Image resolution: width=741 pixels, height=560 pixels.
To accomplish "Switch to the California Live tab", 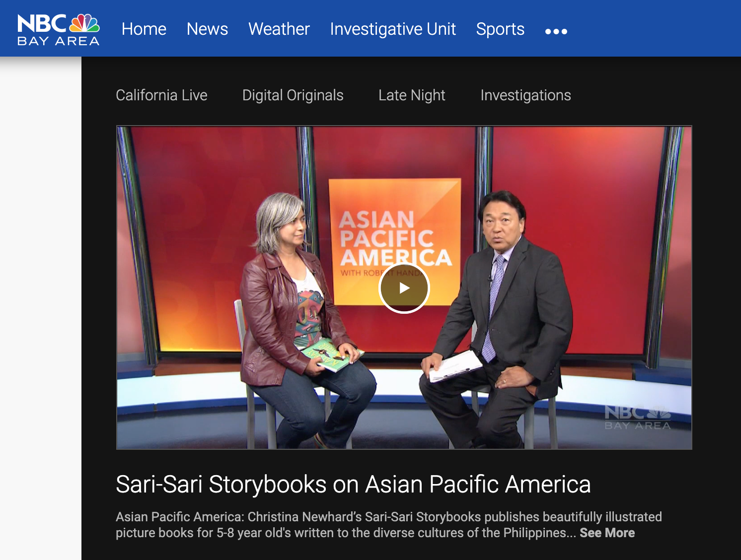I will tap(161, 95).
